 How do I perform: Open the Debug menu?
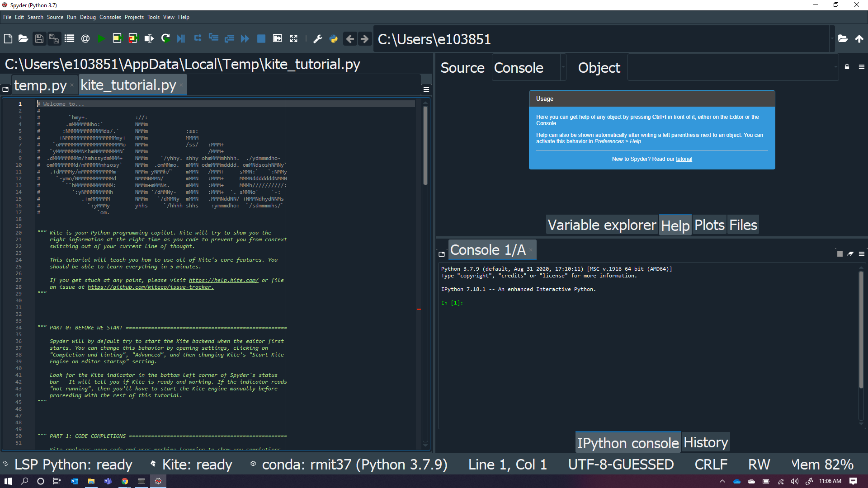click(x=88, y=17)
